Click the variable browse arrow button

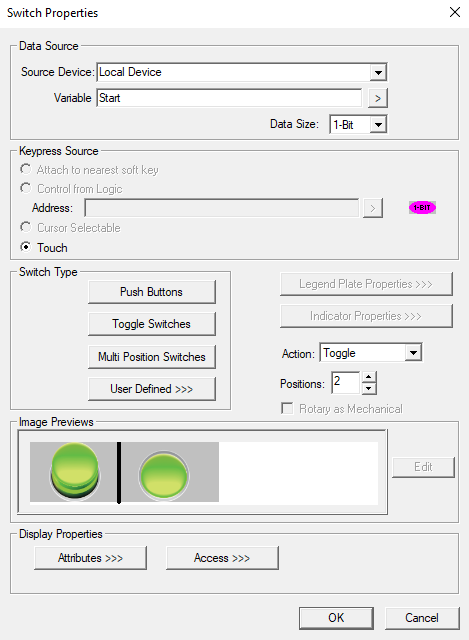pos(378,98)
